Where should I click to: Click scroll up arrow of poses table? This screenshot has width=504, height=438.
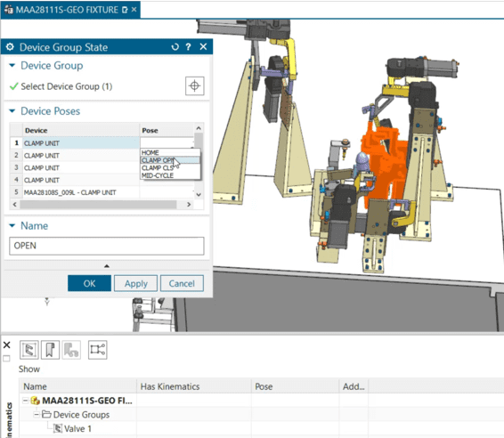click(199, 128)
